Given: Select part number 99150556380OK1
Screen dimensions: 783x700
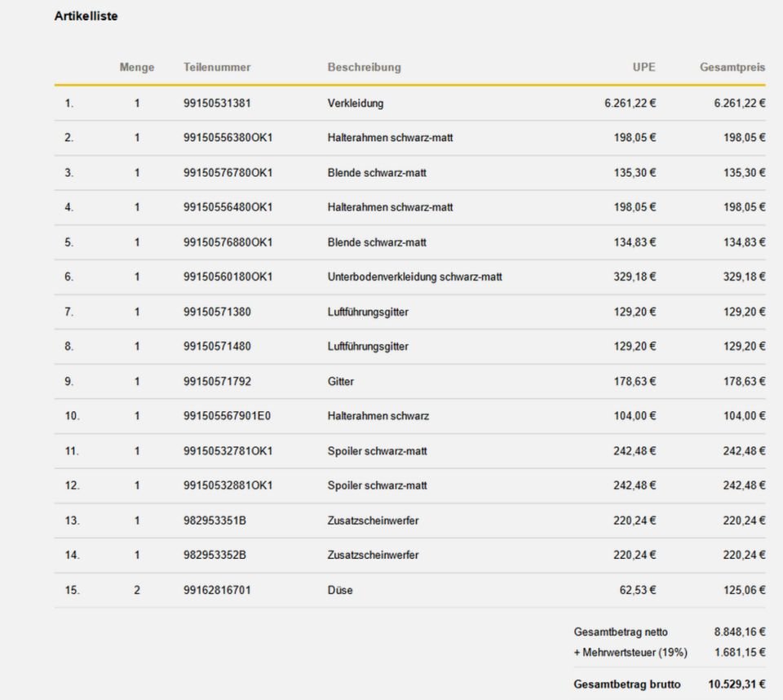Looking at the screenshot, I should click(x=228, y=138).
